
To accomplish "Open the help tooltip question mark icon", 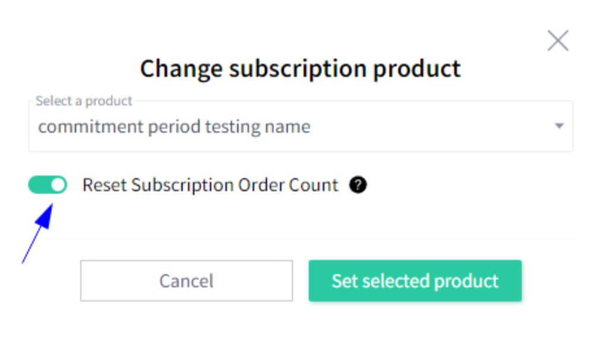I will tap(358, 185).
